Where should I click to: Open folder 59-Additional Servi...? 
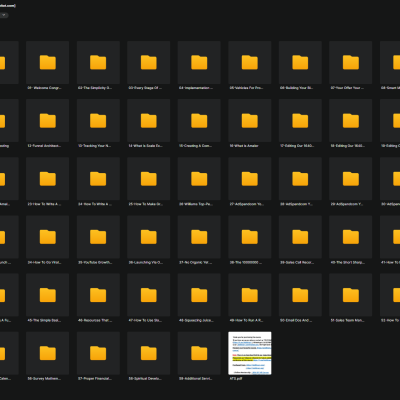pos(199,353)
